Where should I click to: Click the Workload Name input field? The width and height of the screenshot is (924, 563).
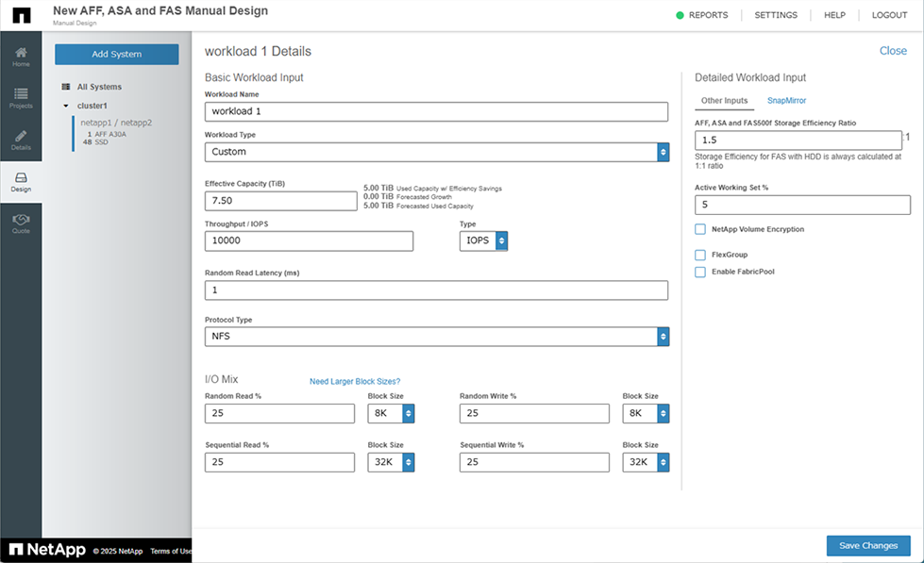tap(437, 112)
